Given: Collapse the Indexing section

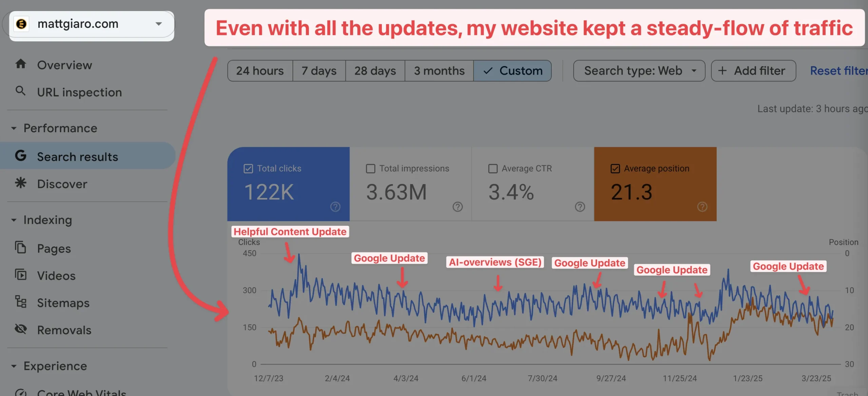Looking at the screenshot, I should pyautogui.click(x=14, y=220).
